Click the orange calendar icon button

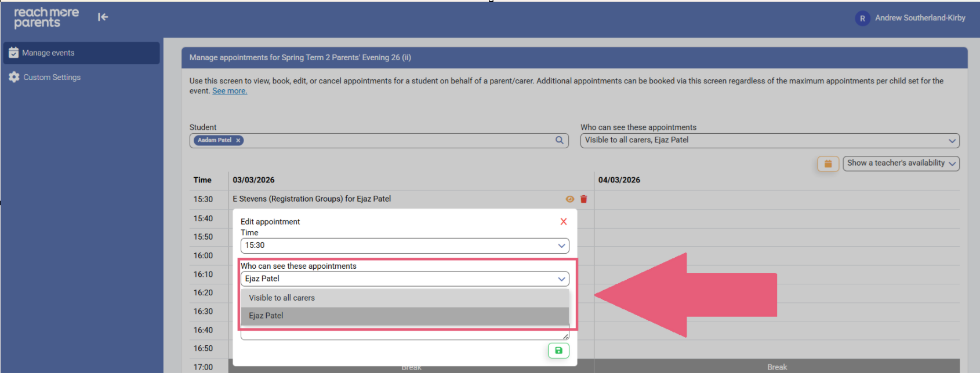pos(827,164)
